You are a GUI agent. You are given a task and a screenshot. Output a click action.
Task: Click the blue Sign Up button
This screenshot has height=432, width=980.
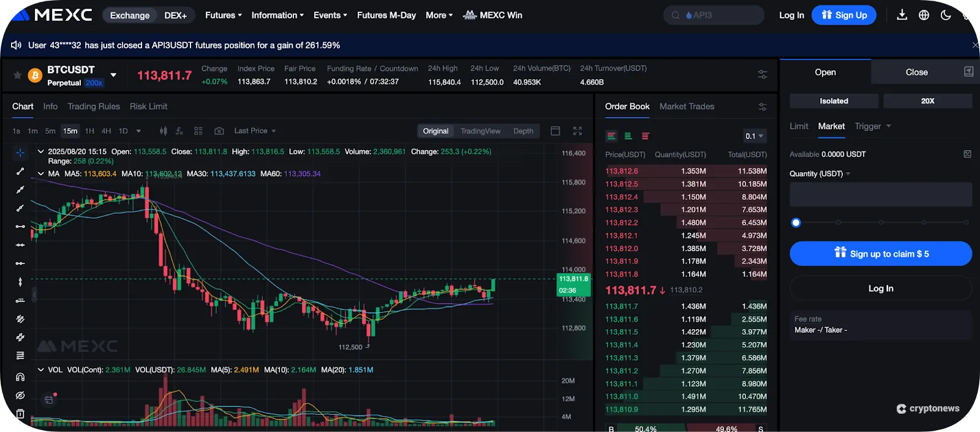coord(843,15)
